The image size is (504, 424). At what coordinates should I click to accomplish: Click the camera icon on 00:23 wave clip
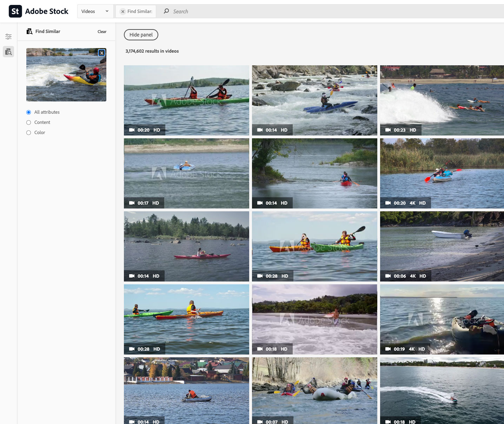pos(388,130)
